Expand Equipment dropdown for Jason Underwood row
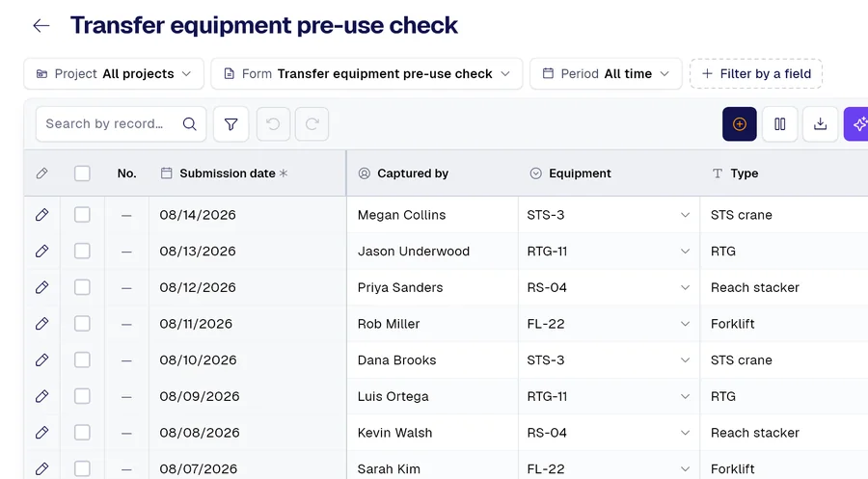The image size is (868, 479). (685, 252)
